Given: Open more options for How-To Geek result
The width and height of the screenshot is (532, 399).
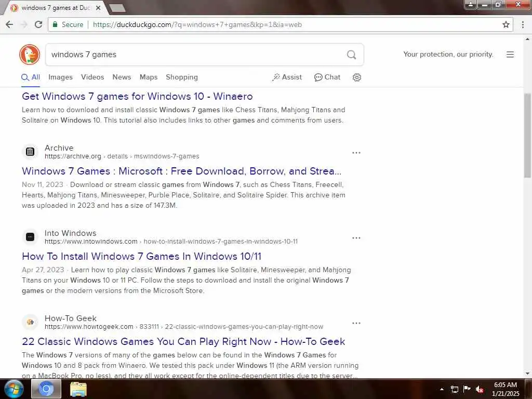Looking at the screenshot, I should pos(356,323).
